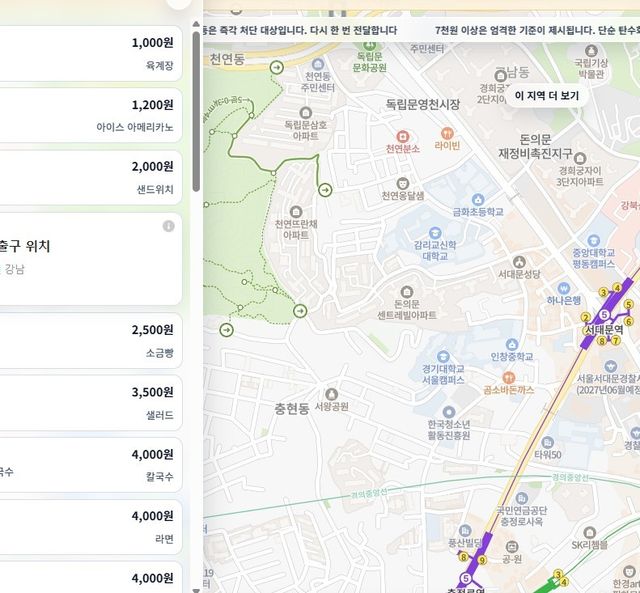The width and height of the screenshot is (640, 593).
Task: Select the 금화초등학교 school icon
Action: click(x=477, y=199)
